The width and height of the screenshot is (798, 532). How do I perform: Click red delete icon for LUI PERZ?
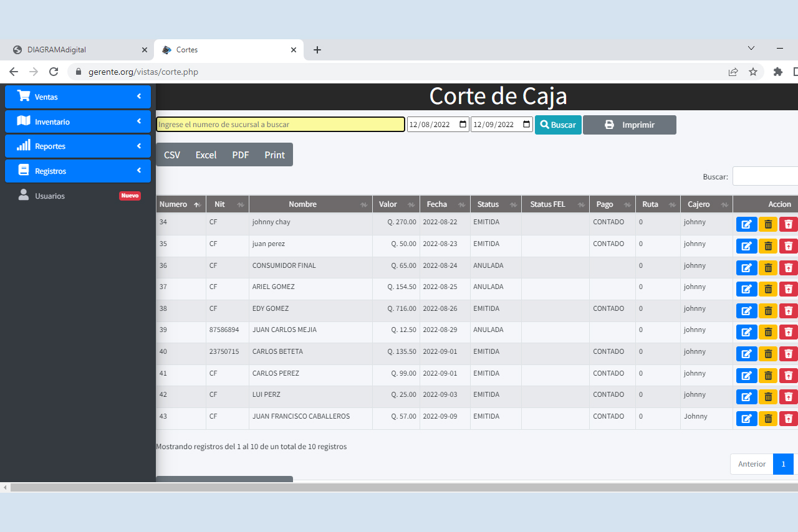point(789,397)
